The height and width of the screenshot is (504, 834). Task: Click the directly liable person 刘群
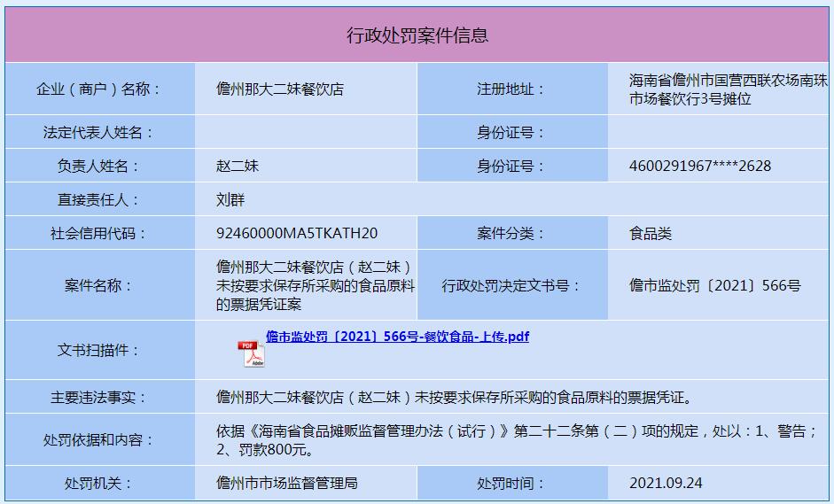click(230, 200)
